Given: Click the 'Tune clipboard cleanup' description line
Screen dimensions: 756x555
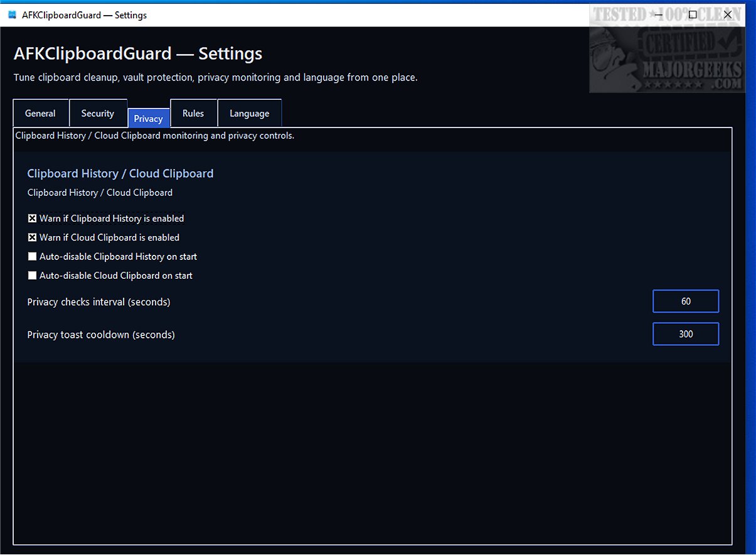Looking at the screenshot, I should [215, 78].
